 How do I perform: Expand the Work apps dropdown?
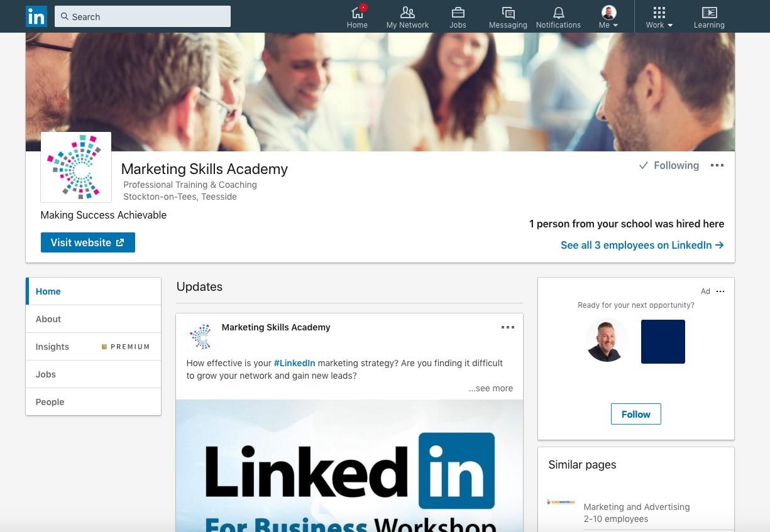coord(659,17)
